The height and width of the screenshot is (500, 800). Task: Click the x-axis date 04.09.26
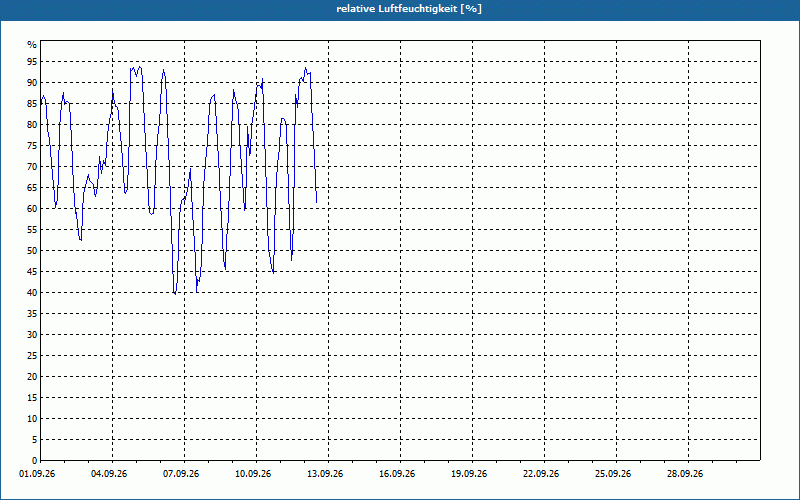(x=109, y=474)
